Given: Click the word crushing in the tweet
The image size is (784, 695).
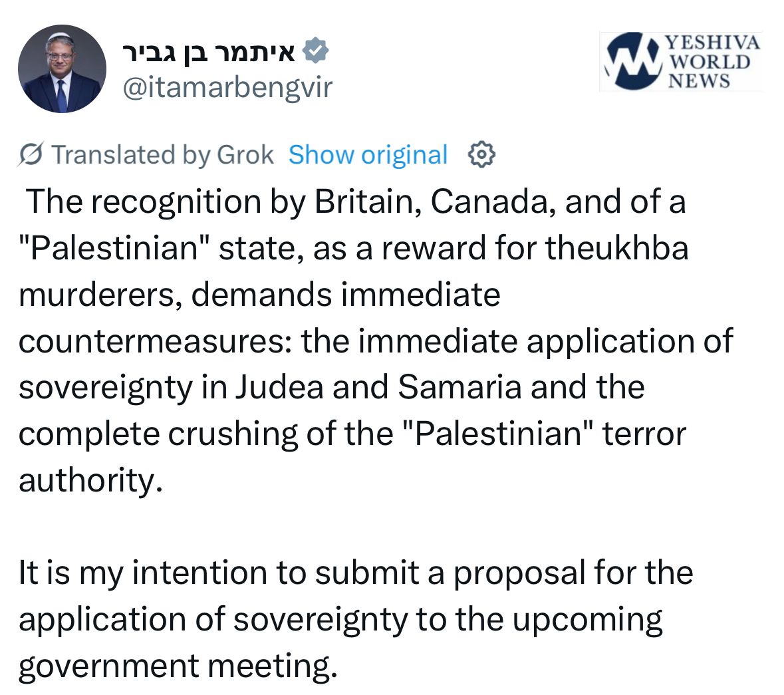Looking at the screenshot, I should point(233,434).
